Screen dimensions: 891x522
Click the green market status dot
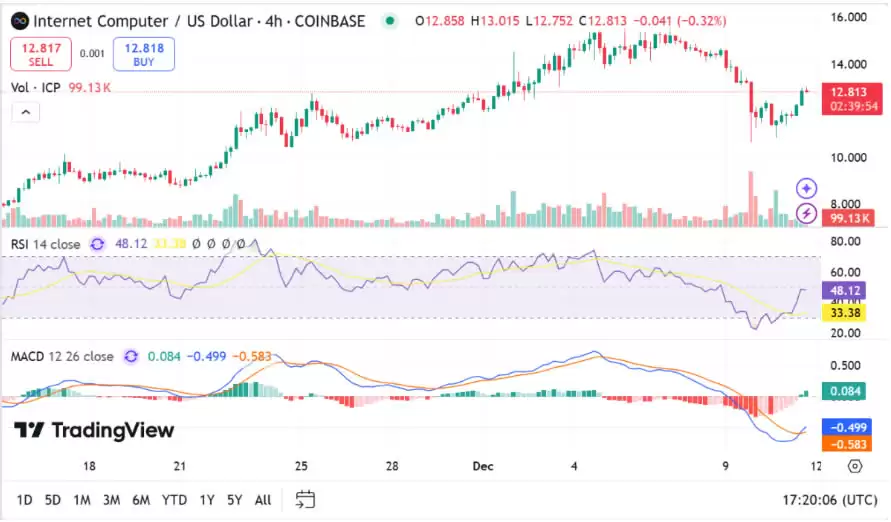pos(390,20)
